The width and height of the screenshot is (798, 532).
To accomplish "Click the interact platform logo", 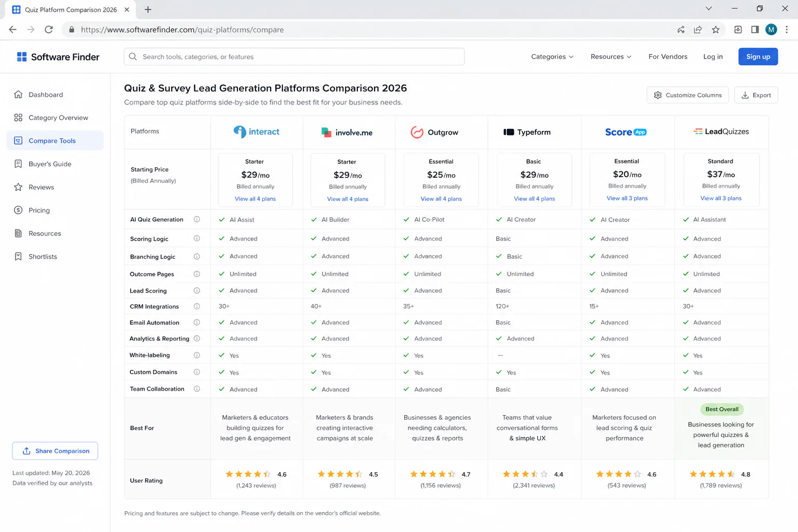I will pyautogui.click(x=257, y=132).
